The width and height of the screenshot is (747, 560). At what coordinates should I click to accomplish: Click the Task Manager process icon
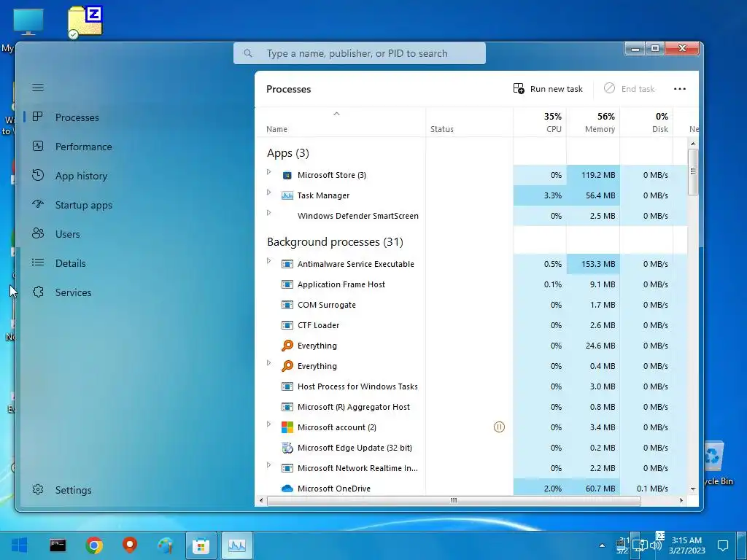(x=287, y=195)
